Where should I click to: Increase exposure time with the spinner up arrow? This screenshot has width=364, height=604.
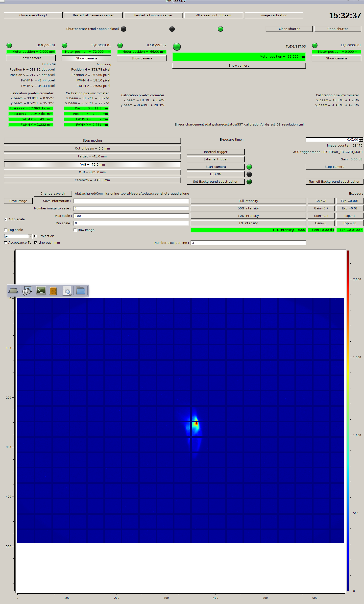tap(361, 139)
